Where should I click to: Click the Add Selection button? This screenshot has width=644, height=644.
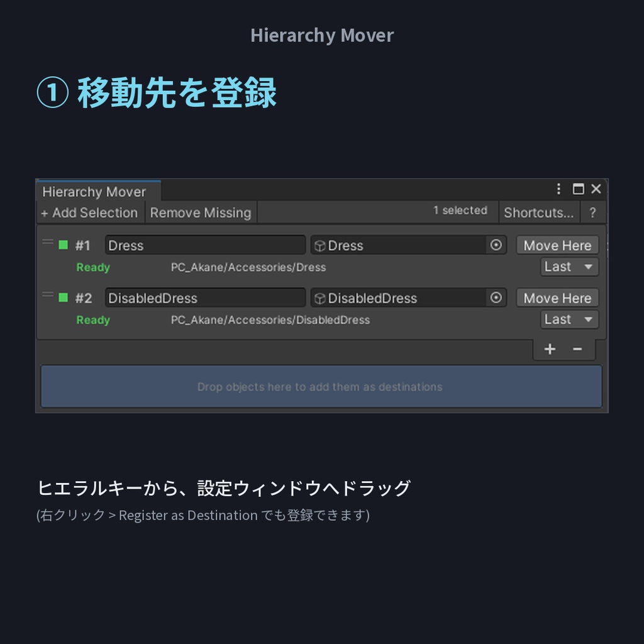tap(90, 213)
